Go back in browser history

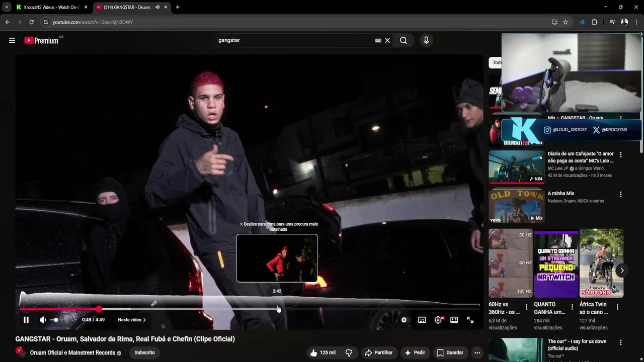click(7, 22)
